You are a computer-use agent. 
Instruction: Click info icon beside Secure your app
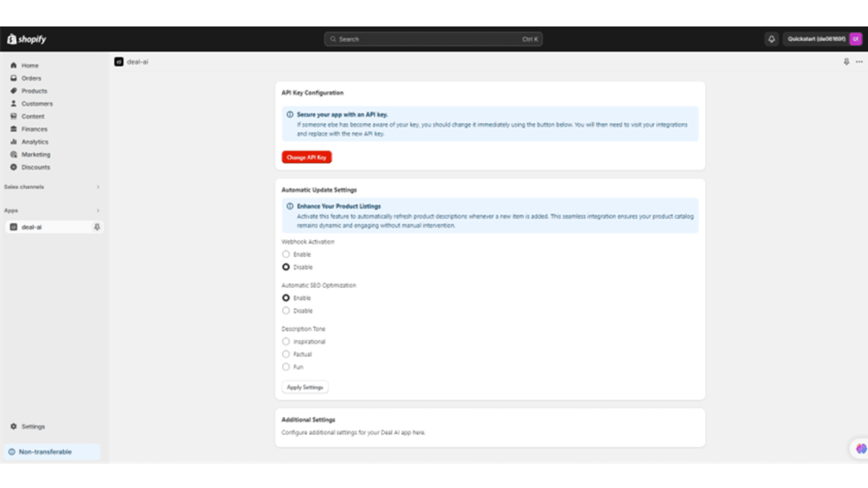click(x=290, y=114)
